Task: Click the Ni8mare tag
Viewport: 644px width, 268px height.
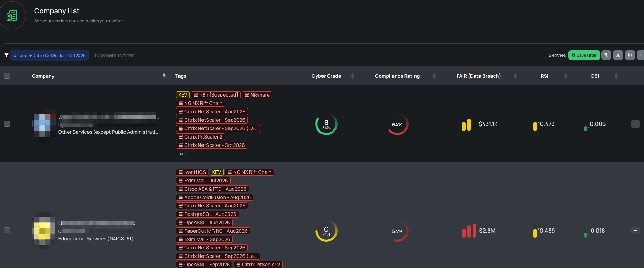Action: [257, 95]
